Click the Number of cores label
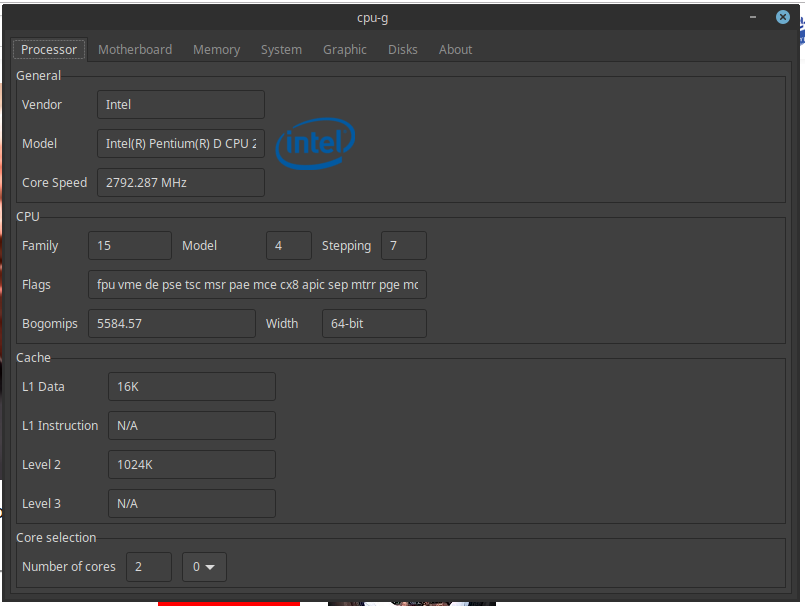 69,567
